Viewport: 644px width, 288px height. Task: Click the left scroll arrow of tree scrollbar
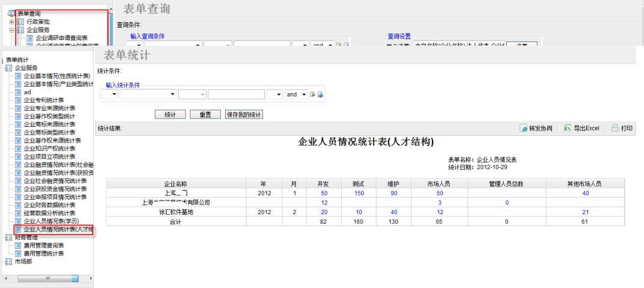tap(5, 278)
